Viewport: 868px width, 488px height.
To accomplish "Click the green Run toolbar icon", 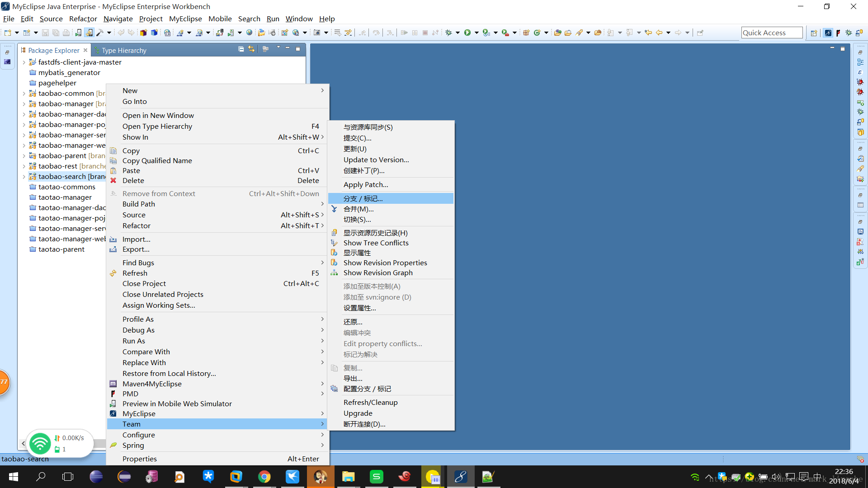I will pyautogui.click(x=467, y=33).
